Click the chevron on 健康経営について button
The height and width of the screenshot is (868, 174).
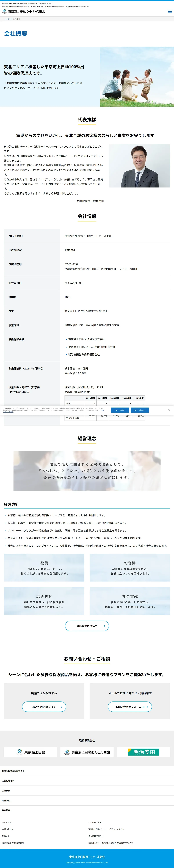point(104,626)
